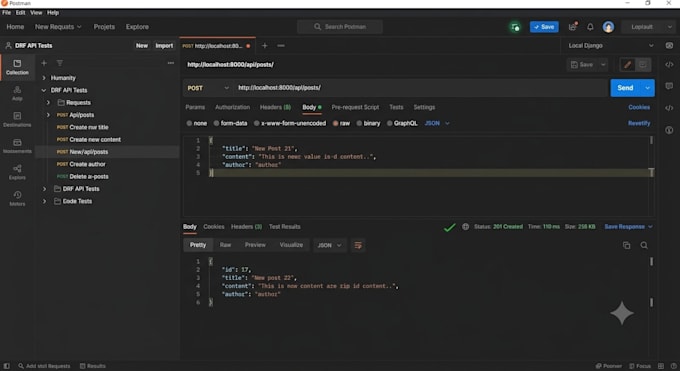Click the plus icon to add collection
This screenshot has height=371, width=680.
(44, 63)
